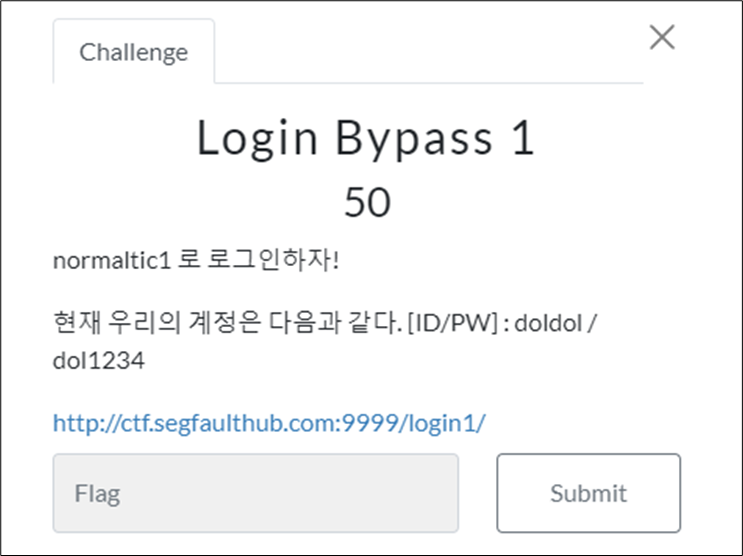Click the 로그인하자! instruction text
Image resolution: width=743 pixels, height=556 pixels.
(273, 260)
